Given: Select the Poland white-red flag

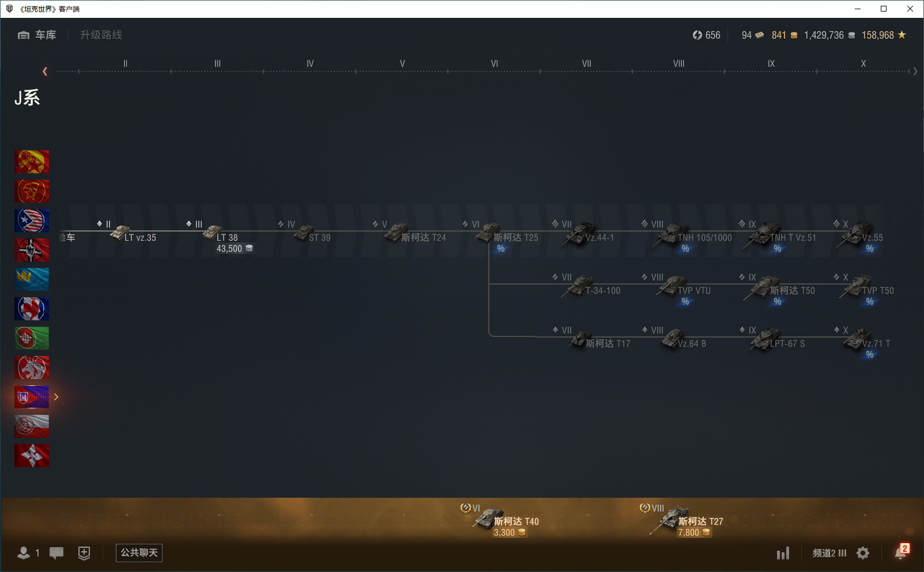Looking at the screenshot, I should pos(32,426).
